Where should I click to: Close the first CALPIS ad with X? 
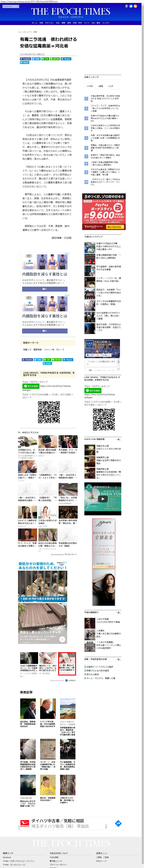click(x=68, y=253)
